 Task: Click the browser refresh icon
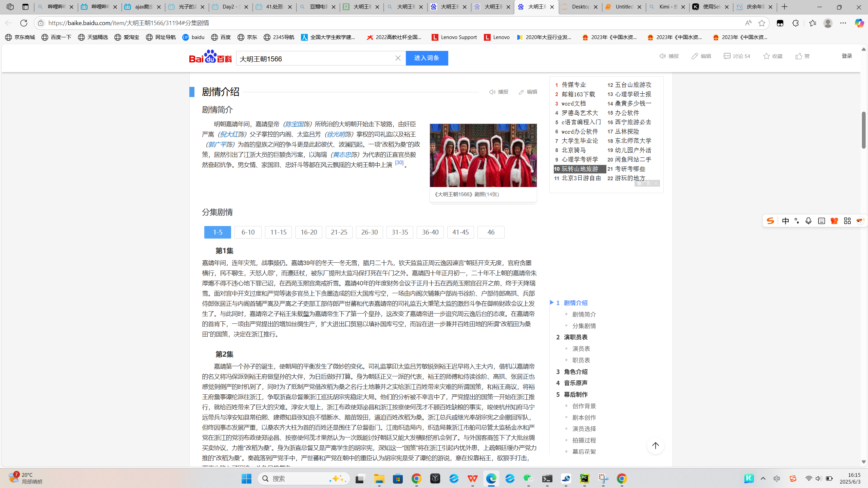point(24,23)
